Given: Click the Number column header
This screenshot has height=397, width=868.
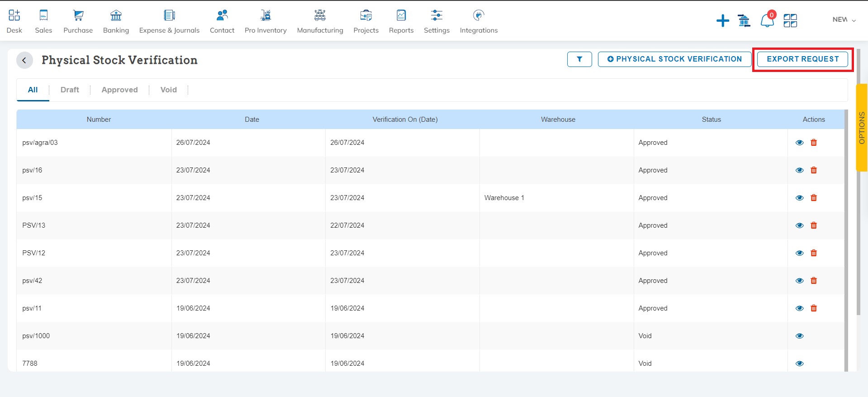Looking at the screenshot, I should tap(99, 120).
